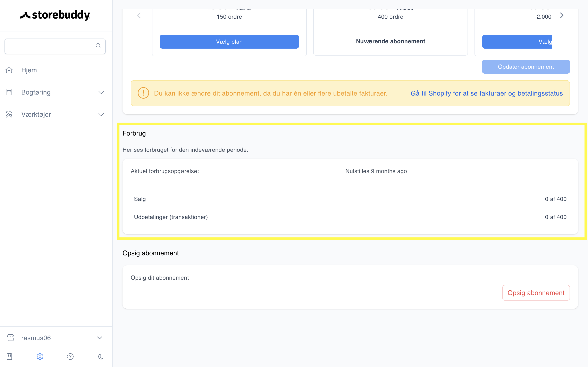Expand the rasmus06 store dropdown chevron
Viewport: 588px width, 367px height.
(x=99, y=338)
